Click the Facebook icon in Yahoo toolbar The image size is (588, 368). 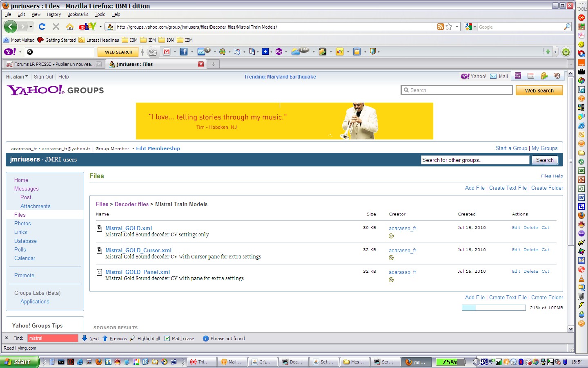(184, 52)
